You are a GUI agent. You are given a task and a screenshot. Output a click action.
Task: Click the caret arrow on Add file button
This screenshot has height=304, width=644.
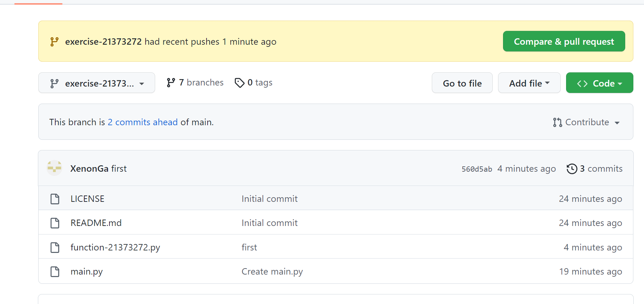click(547, 83)
